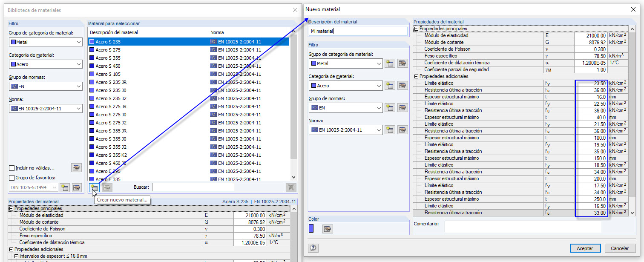
Task: Select Acero S 235 in material list
Action: [189, 42]
